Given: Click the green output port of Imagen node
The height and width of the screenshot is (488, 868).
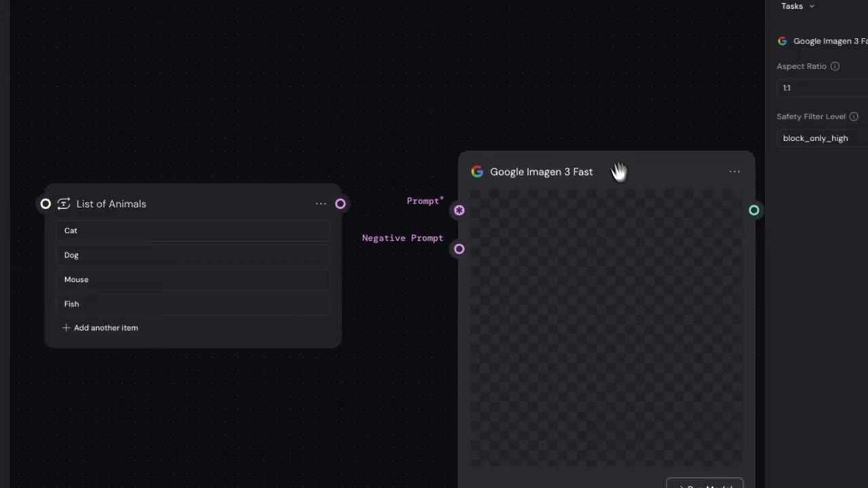Looking at the screenshot, I should (754, 210).
